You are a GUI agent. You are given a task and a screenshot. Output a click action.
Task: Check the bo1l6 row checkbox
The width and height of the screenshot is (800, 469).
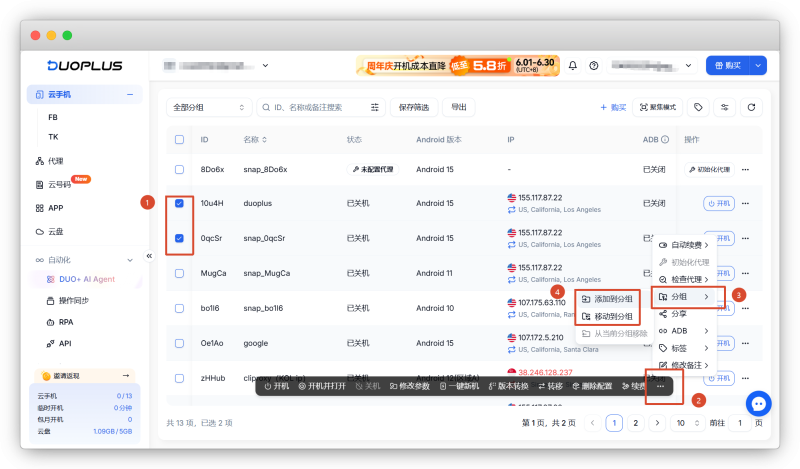179,308
